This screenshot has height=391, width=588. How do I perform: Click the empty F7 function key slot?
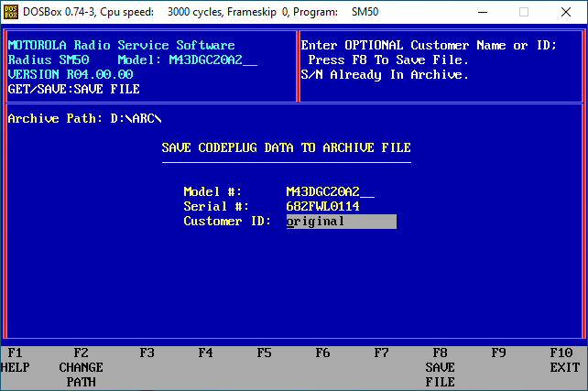381,353
